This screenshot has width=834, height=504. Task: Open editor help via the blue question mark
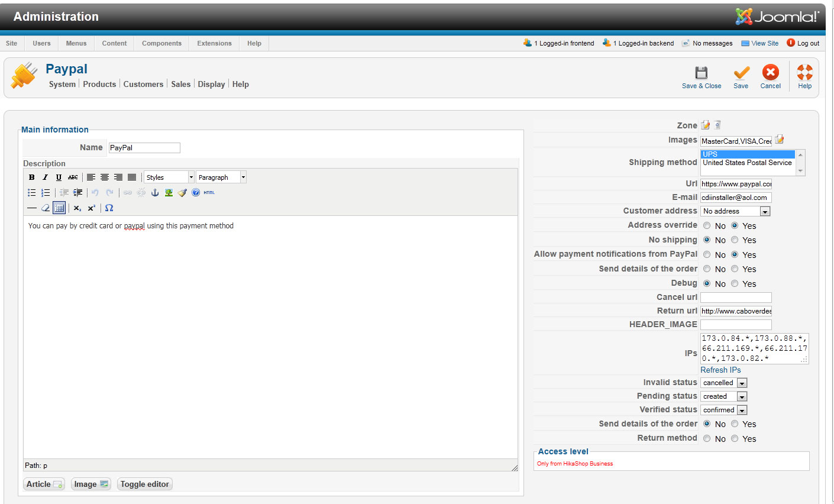click(x=196, y=193)
